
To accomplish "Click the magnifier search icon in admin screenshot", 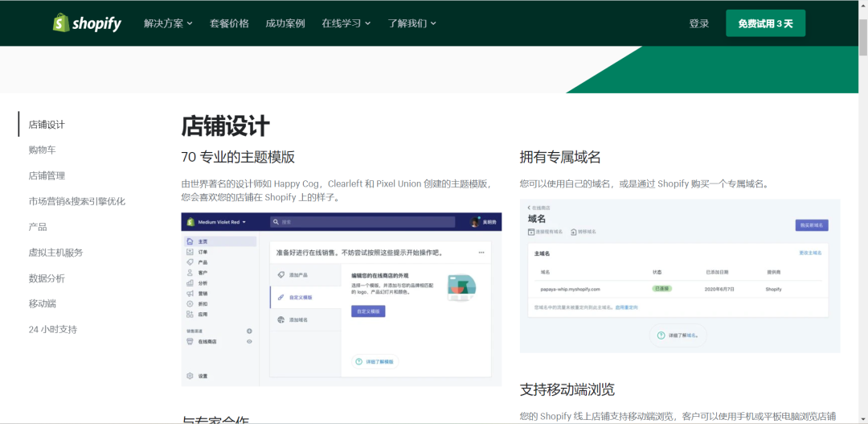I will coord(276,222).
